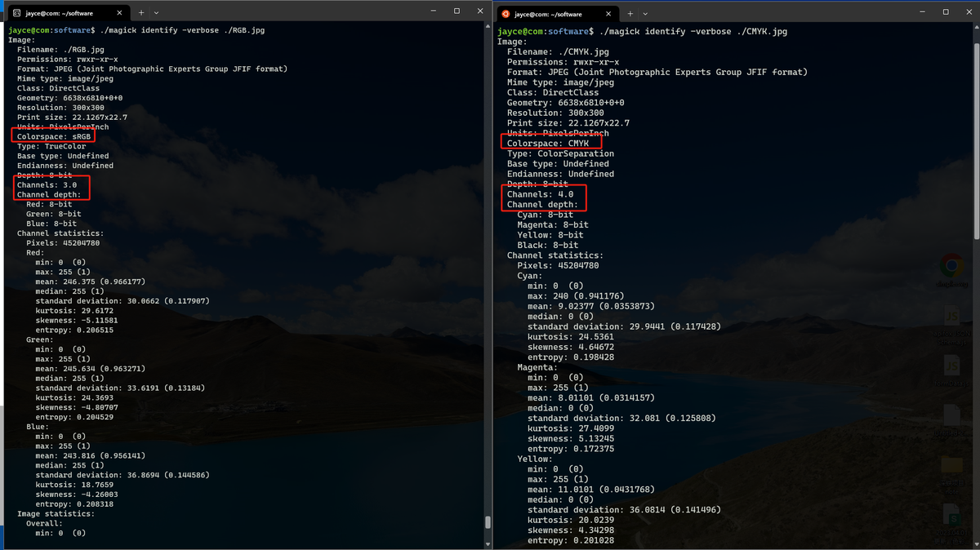Expand the right terminal's profile dropdown
This screenshot has width=980, height=550.
[x=645, y=14]
